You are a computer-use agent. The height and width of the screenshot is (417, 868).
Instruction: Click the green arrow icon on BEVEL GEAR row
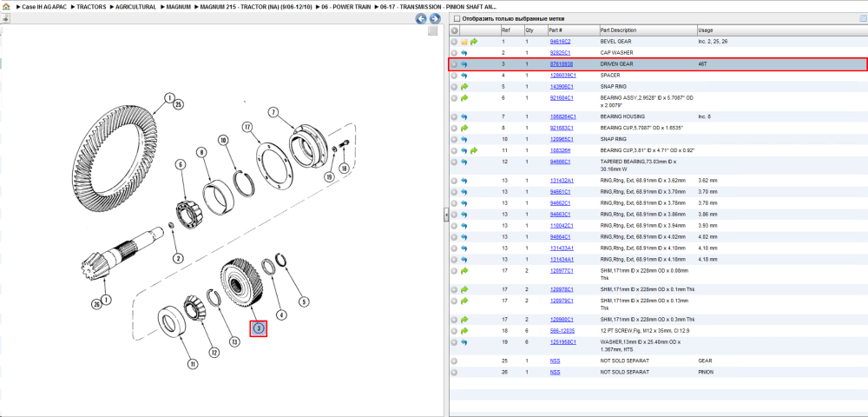pyautogui.click(x=475, y=42)
